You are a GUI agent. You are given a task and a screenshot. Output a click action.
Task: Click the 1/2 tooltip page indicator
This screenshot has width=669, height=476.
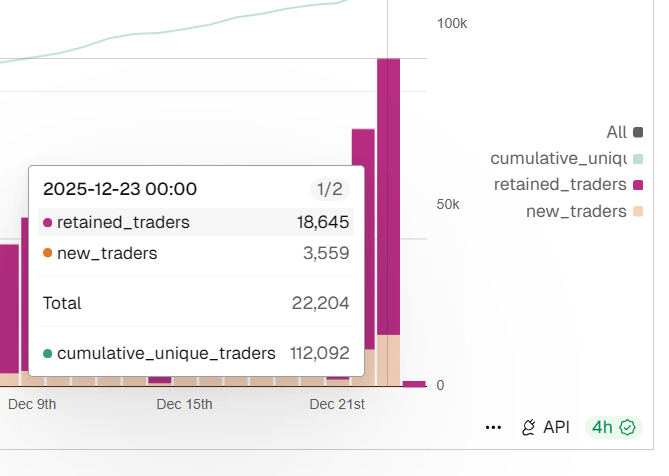(x=330, y=189)
